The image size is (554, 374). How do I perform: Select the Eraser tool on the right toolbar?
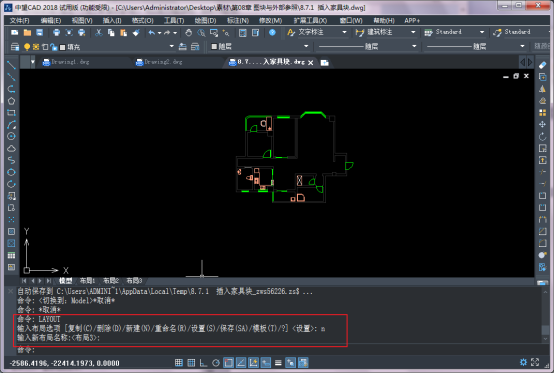pos(542,65)
